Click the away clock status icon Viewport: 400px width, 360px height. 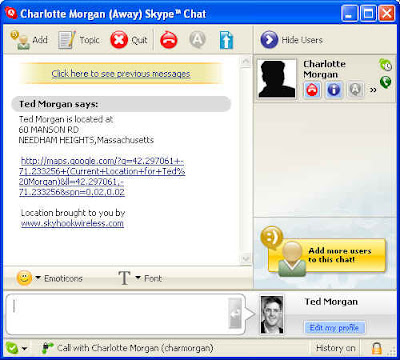[x=386, y=64]
